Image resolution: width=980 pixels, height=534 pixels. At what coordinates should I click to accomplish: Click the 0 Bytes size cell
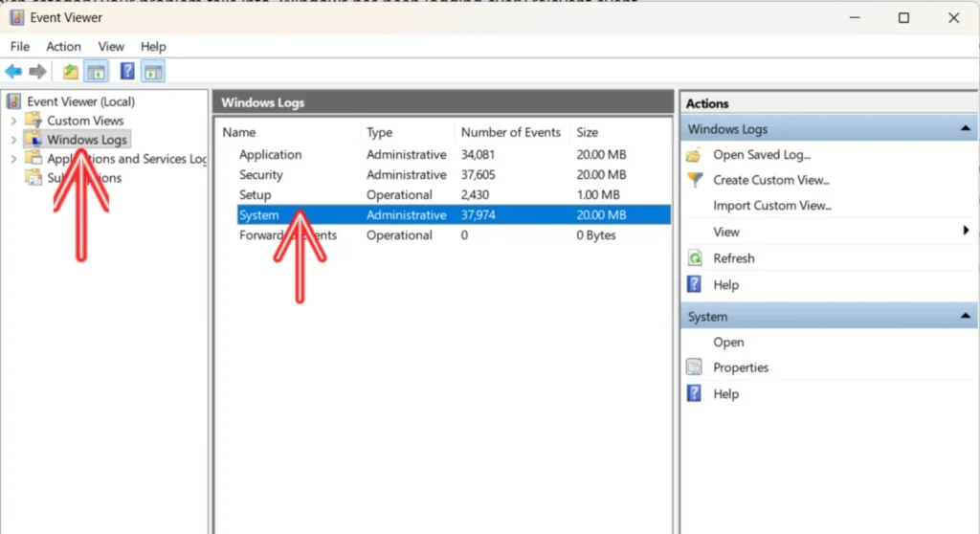[595, 235]
